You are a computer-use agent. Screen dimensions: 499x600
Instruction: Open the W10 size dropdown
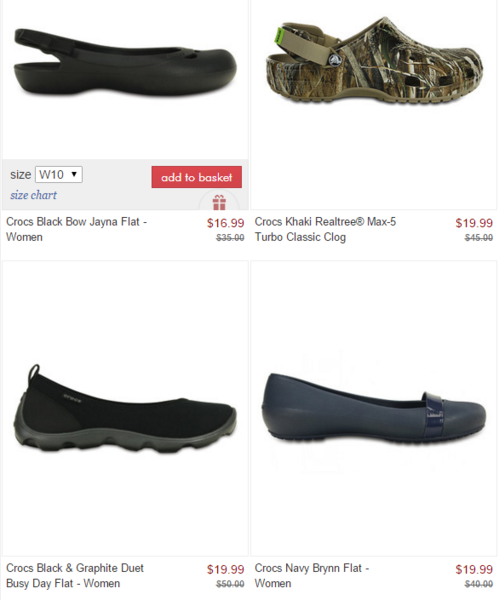click(59, 174)
